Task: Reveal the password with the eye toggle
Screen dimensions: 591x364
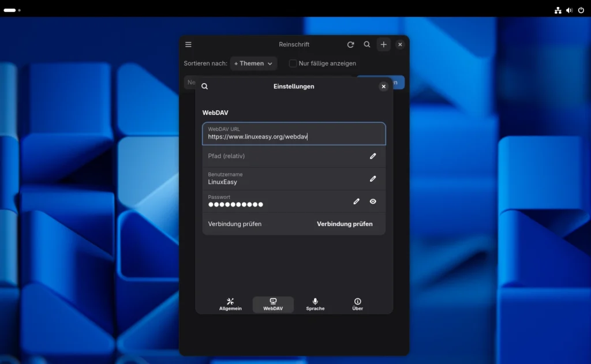Action: [373, 201]
